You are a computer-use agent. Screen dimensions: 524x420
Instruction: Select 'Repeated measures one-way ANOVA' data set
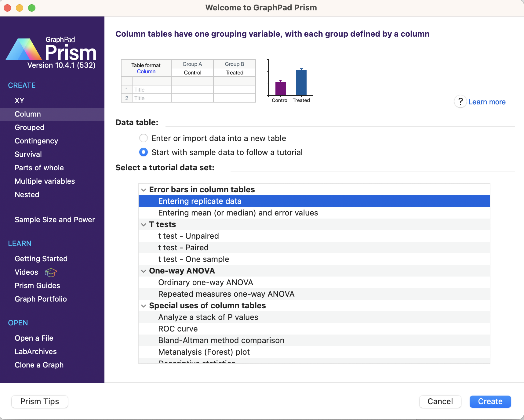314,294
